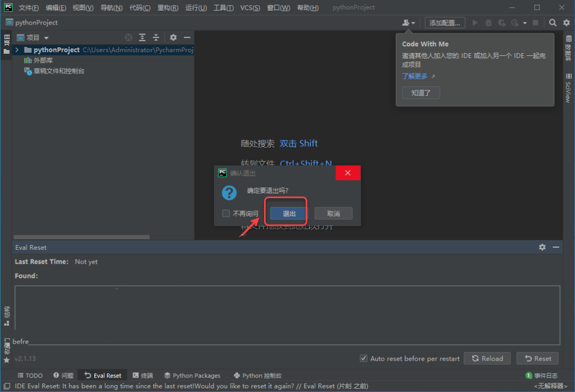Hide the project panel with minus icon
This screenshot has width=575, height=392.
[x=187, y=37]
